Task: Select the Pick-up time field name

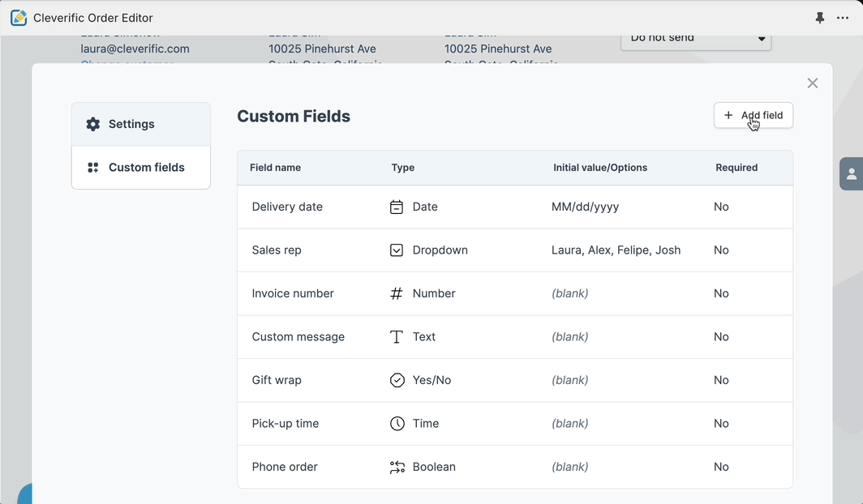Action: (x=286, y=424)
